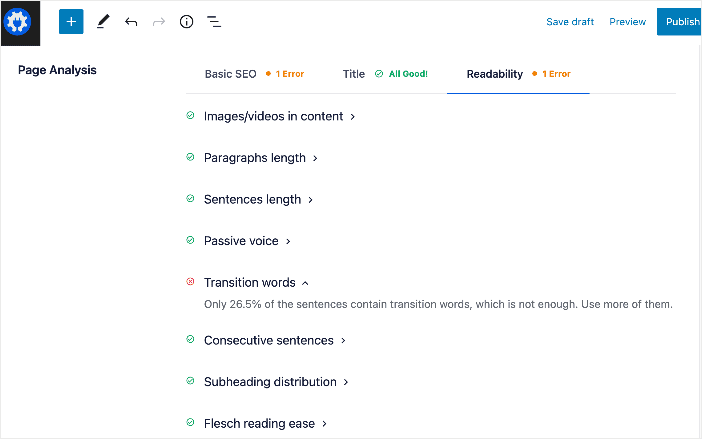Click the Paragraphs length label
This screenshot has width=702, height=439.
coord(255,158)
